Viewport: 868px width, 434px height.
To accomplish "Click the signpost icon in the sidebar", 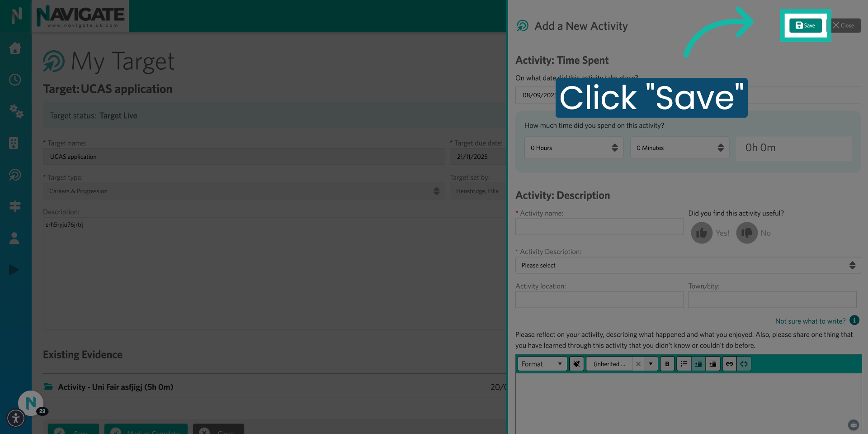I will point(15,206).
